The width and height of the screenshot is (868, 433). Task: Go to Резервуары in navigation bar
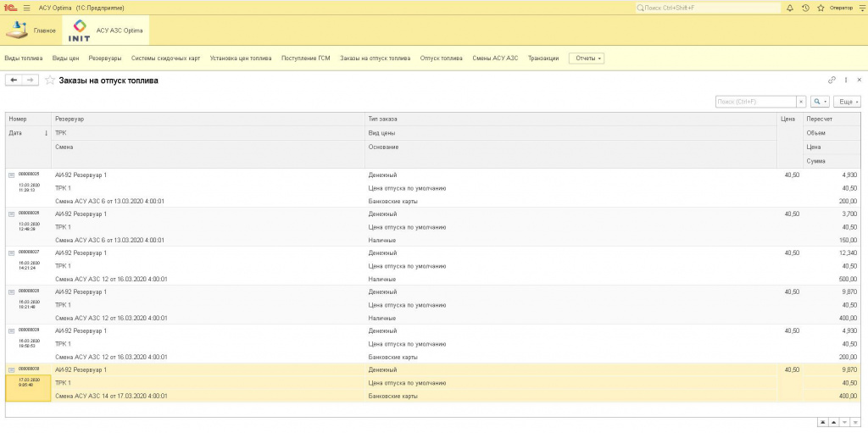point(105,58)
